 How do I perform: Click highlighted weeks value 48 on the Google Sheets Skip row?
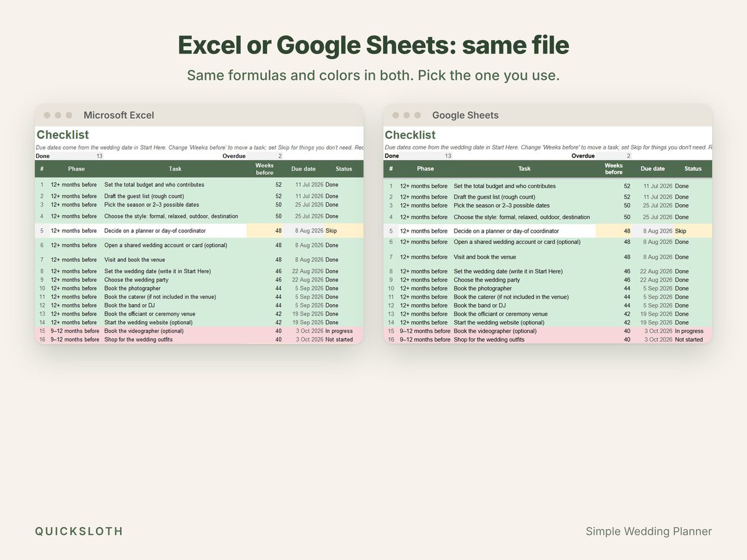coord(614,231)
